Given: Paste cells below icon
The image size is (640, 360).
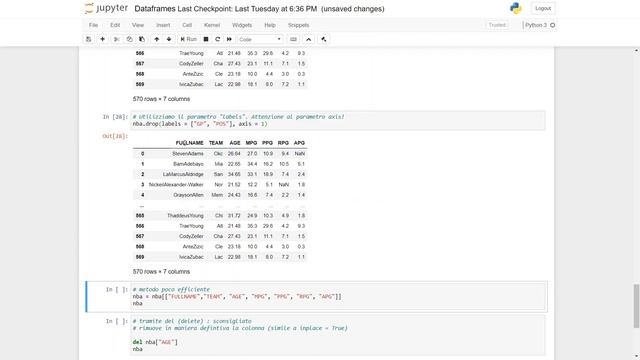Looking at the screenshot, I should pos(142,39).
